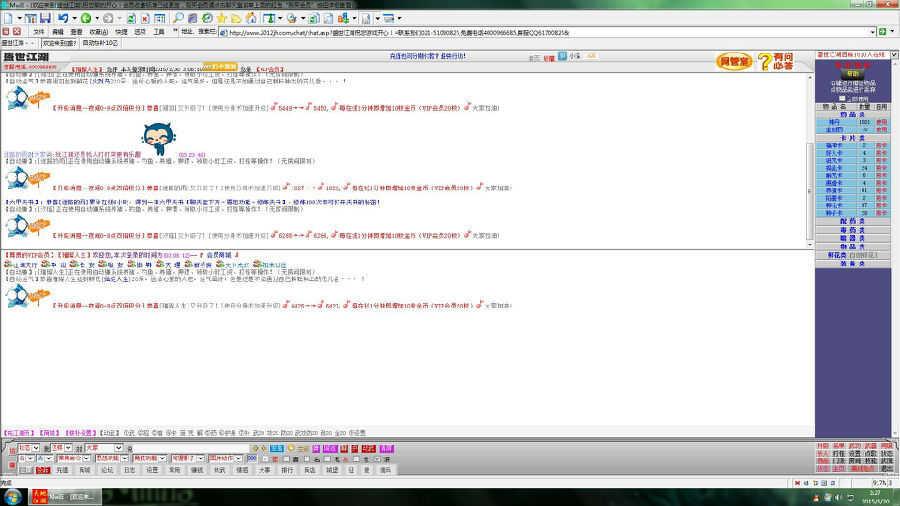Screen dimensions: 900x506
Task: Open the Windows Start button
Action: click(x=13, y=496)
